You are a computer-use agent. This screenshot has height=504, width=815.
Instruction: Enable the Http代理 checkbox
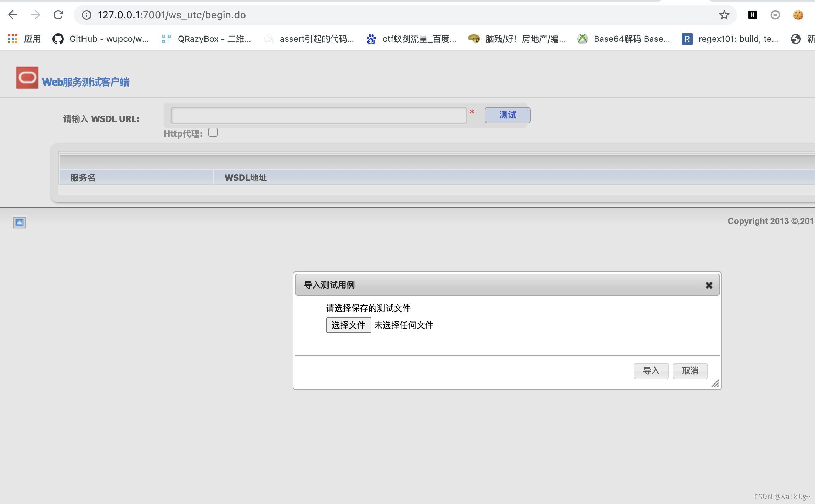213,132
